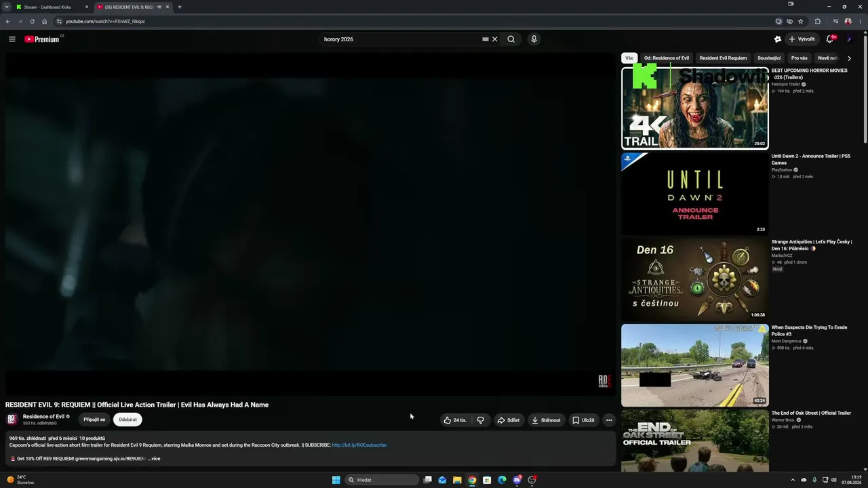
Task: Open Until Dawn 2 Announce Trailer title
Action: point(810,159)
